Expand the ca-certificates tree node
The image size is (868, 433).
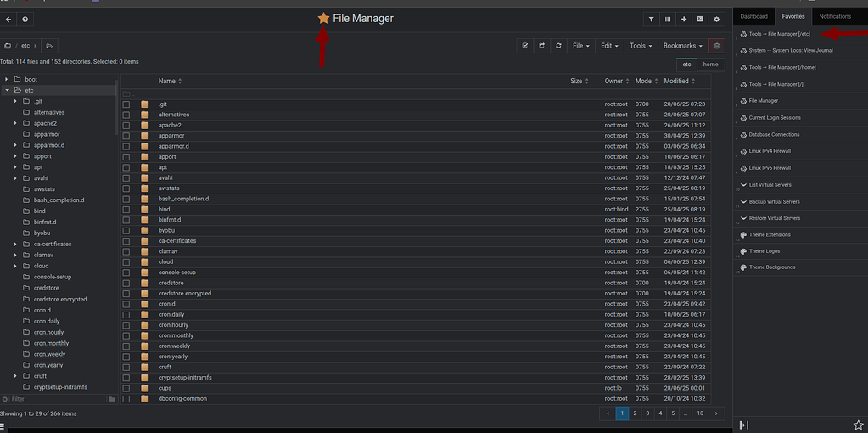point(15,245)
